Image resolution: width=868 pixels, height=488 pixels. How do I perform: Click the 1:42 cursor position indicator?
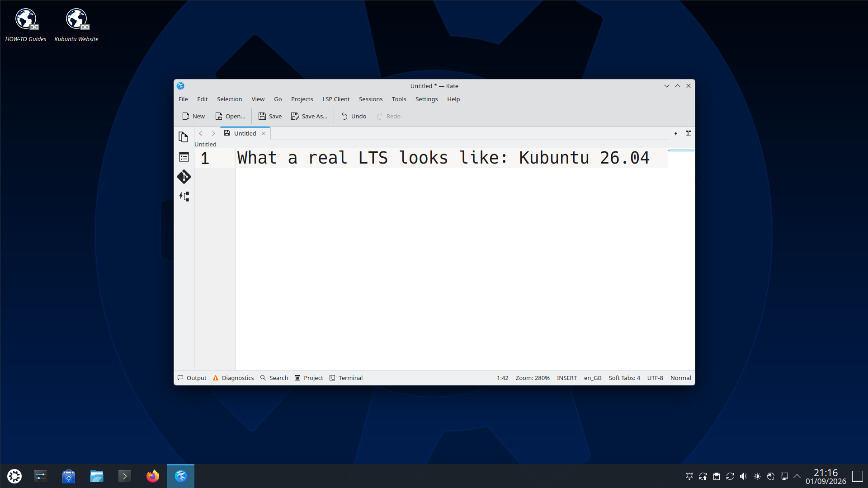pos(503,378)
